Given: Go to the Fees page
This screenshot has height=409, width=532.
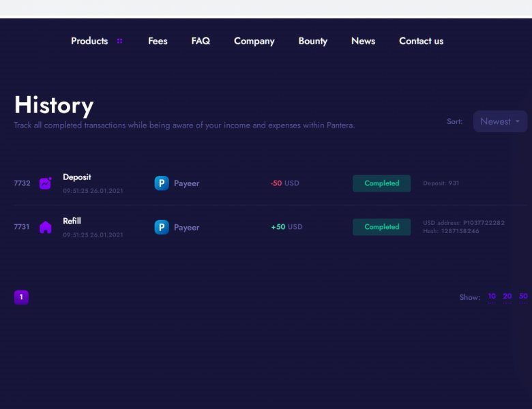Looking at the screenshot, I should [158, 41].
